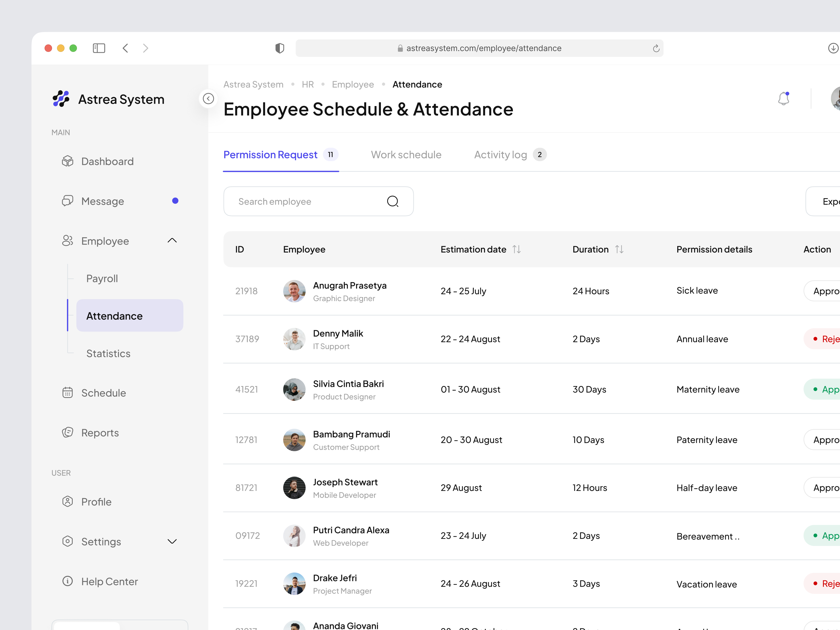
Task: Click inside the Search employee field
Action: point(300,201)
